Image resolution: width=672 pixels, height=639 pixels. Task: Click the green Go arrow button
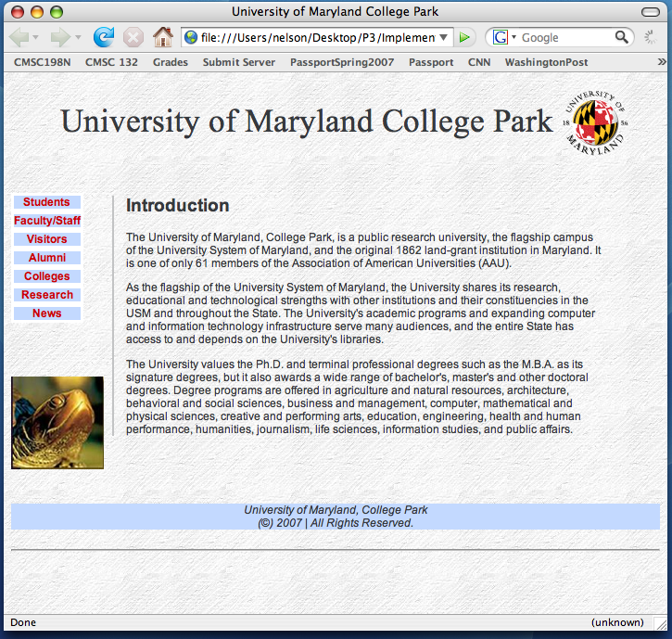pyautogui.click(x=464, y=38)
